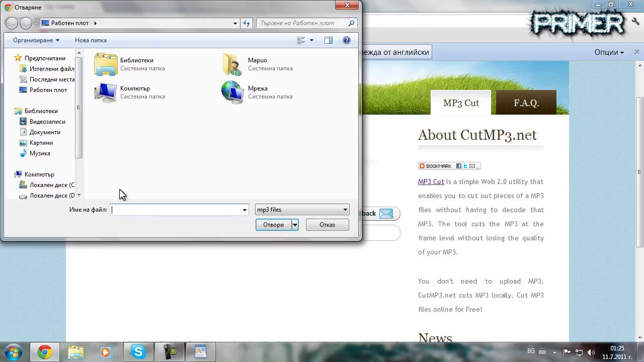Open the Библиотеки system folder icon
644x362 pixels.
tap(106, 64)
